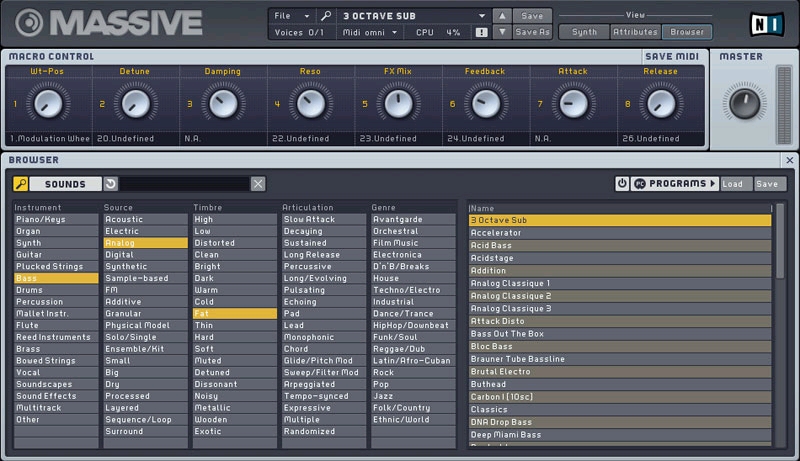Click the Save button in the header
Viewport: 800px width, 461px height.
532,16
